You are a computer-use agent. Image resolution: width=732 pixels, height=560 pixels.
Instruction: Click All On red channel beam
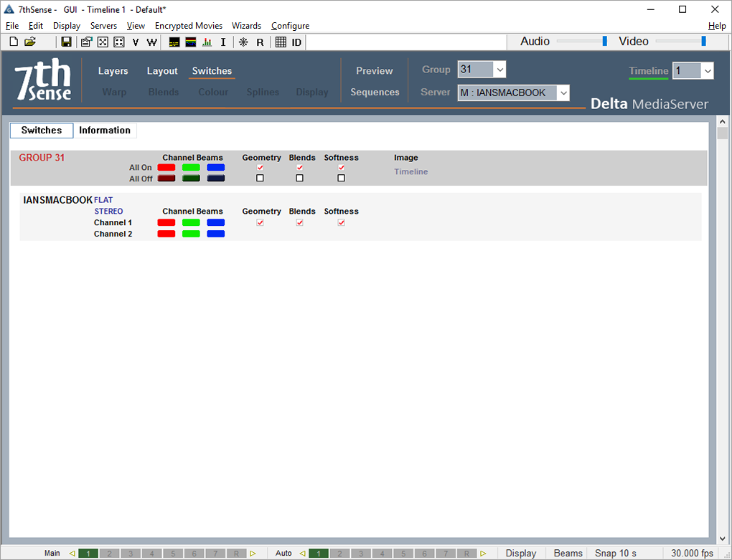coord(166,167)
